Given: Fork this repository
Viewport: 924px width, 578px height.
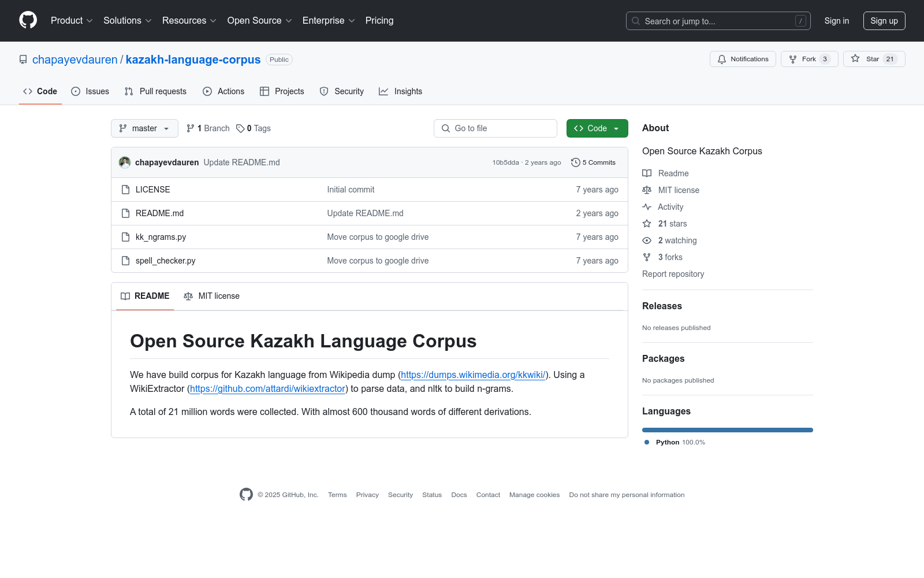Looking at the screenshot, I should [x=810, y=59].
